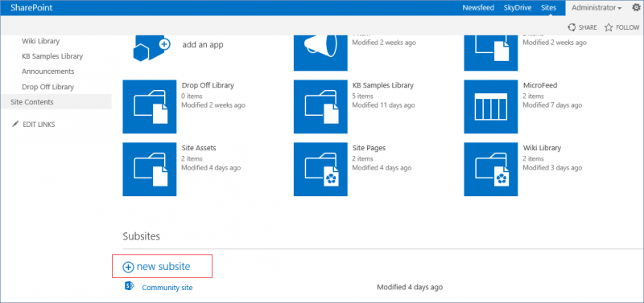The height and width of the screenshot is (303, 644).
Task: Open the Site Assets tile icon
Action: pos(150,170)
